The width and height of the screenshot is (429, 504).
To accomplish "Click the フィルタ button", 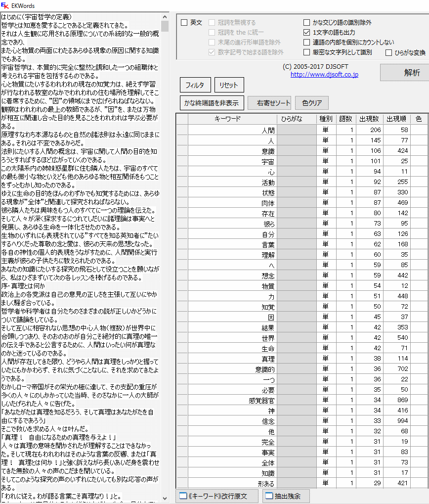I will coord(195,85).
